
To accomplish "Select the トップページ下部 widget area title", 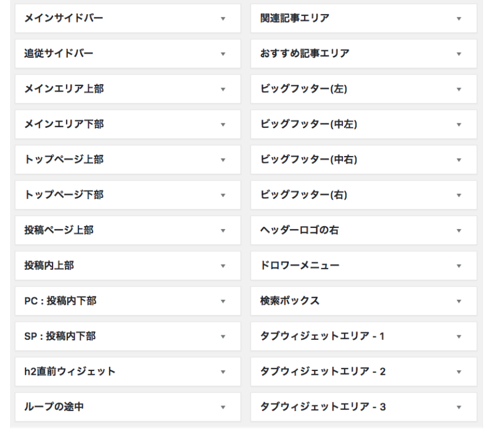I will pos(63,195).
